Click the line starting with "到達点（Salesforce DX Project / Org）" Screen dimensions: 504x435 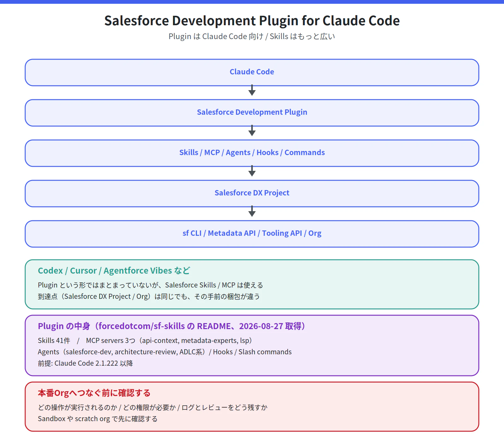(149, 297)
